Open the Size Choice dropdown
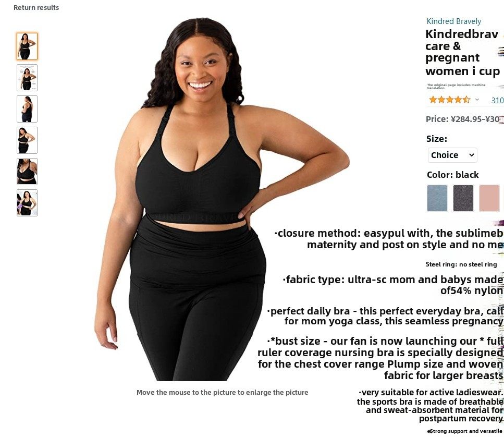504x437 pixels. tap(452, 155)
